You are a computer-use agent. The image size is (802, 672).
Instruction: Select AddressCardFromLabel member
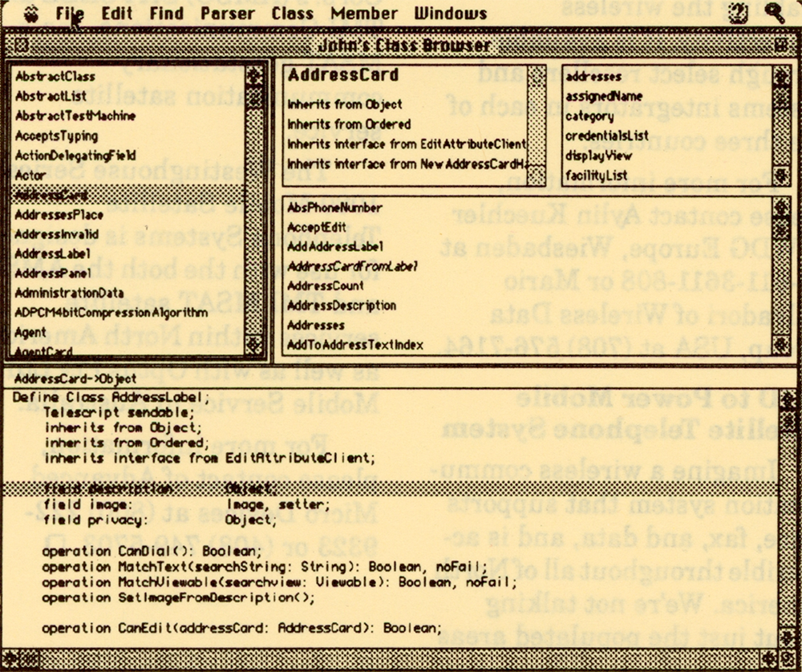352,266
